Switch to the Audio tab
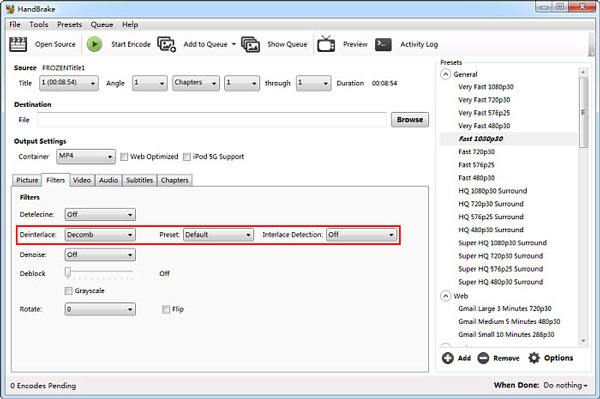 pyautogui.click(x=108, y=180)
